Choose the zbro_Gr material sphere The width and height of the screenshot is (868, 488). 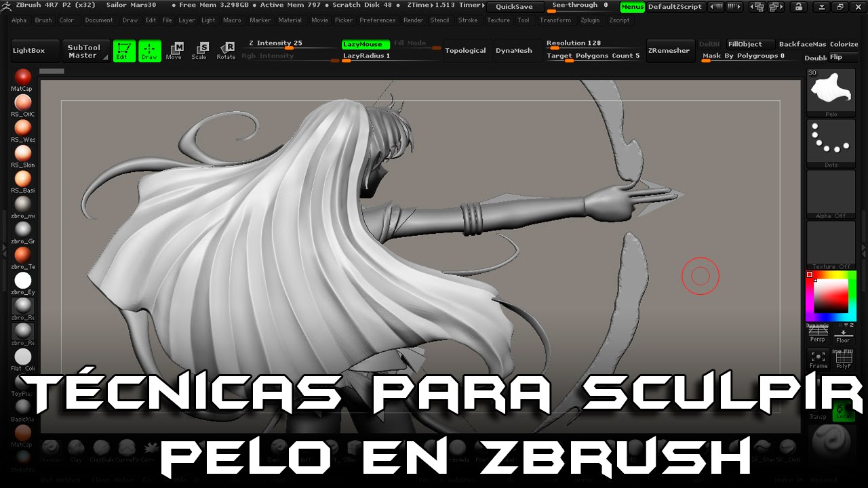[23, 229]
